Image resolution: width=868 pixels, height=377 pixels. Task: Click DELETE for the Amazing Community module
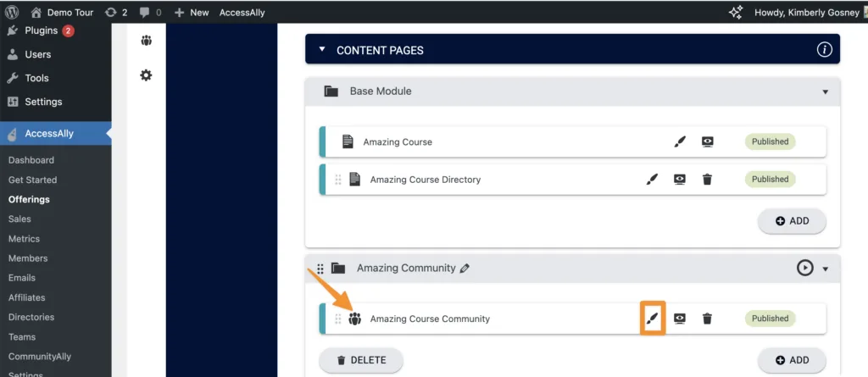pyautogui.click(x=361, y=360)
